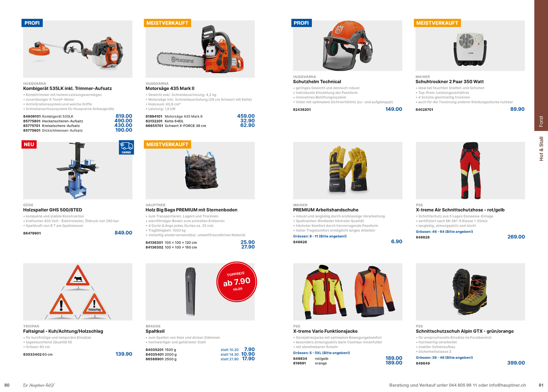This screenshot has height=392, width=548.
Task: Click PROFI badge above Schutzhelm Technical
Action: [301, 23]
